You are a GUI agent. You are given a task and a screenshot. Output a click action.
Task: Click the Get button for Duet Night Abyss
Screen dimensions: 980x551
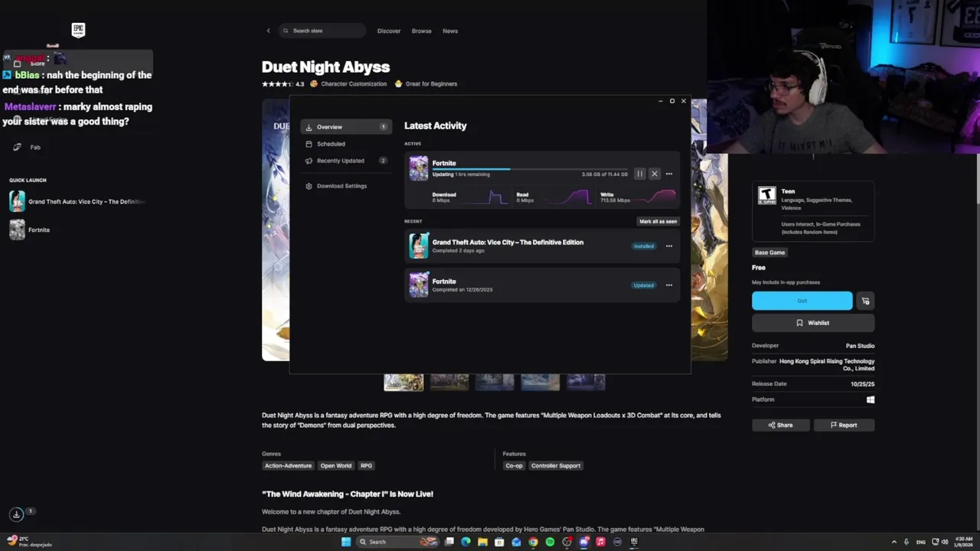[802, 301]
